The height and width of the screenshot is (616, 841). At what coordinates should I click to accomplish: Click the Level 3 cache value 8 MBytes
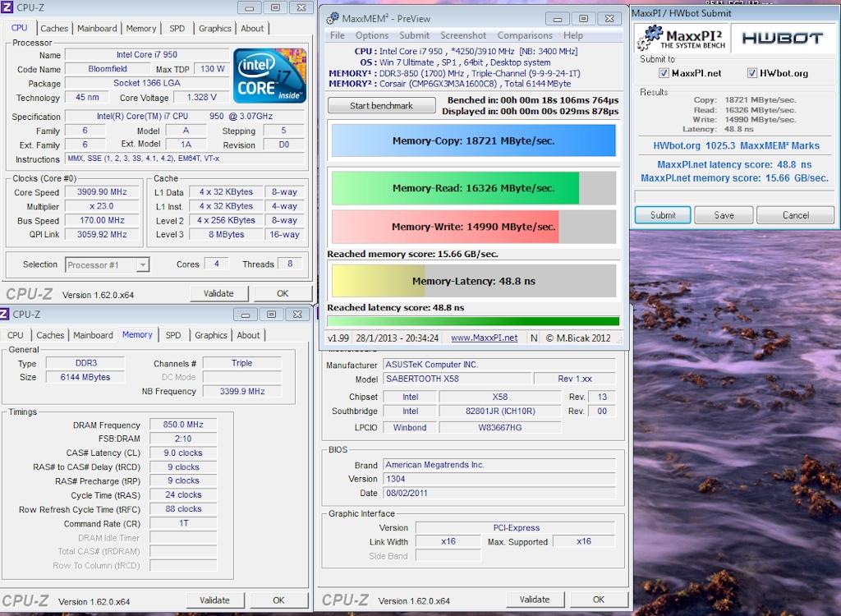pyautogui.click(x=226, y=234)
